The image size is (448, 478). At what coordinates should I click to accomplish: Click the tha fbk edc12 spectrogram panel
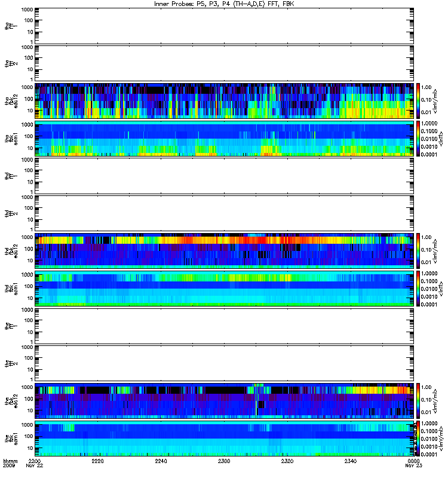pos(225,100)
